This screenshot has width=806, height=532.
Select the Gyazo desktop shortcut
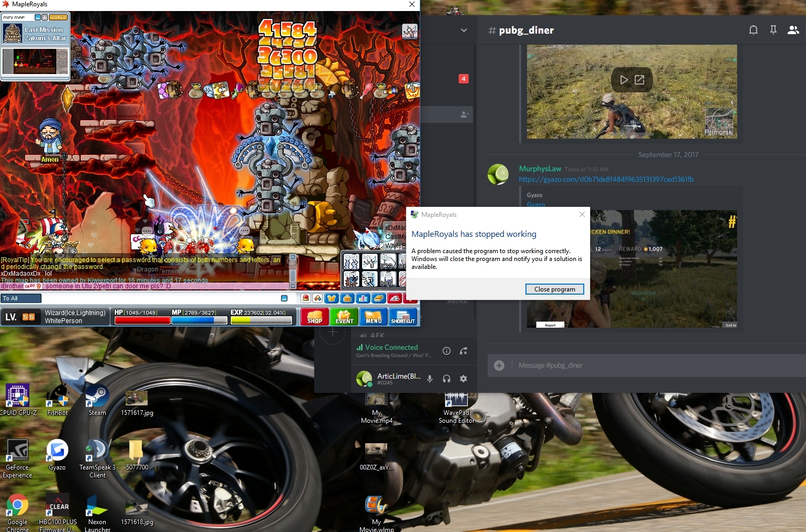(57, 455)
